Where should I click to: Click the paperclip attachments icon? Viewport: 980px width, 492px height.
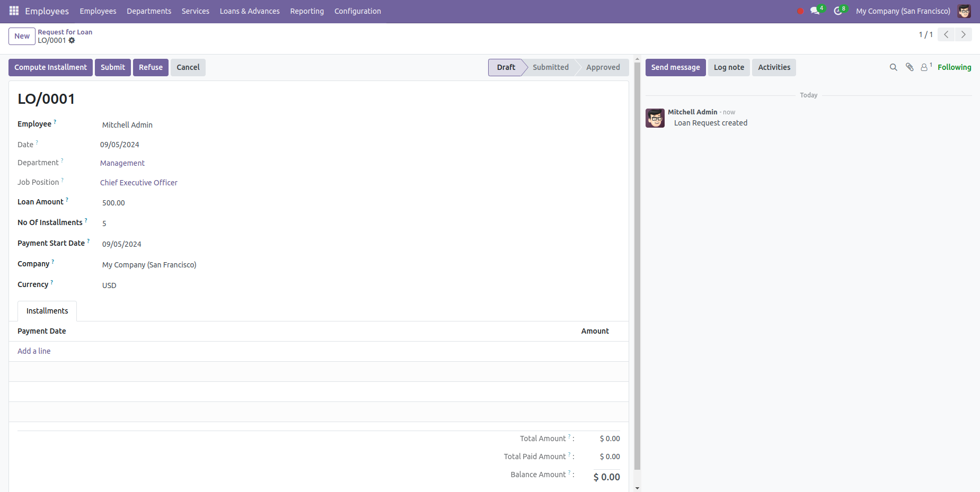[910, 67]
